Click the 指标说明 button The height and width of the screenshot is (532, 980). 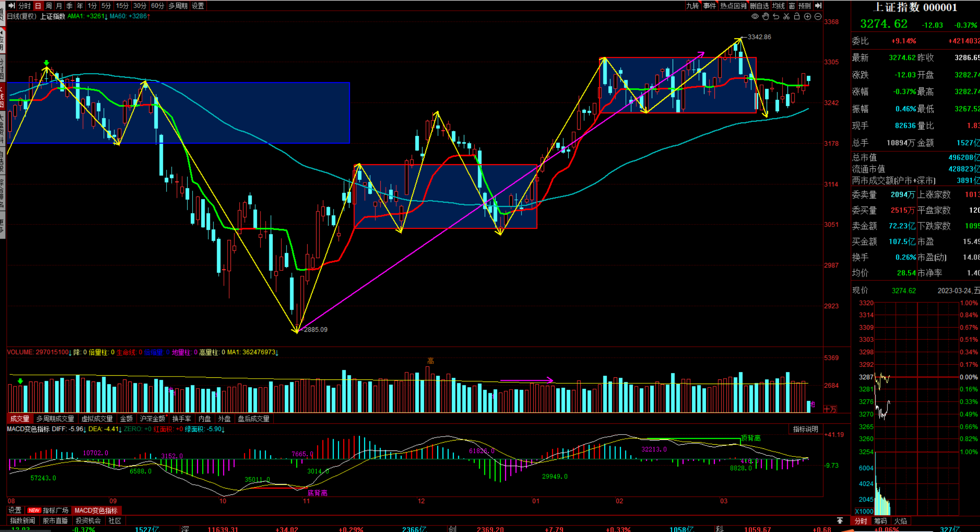[x=805, y=429]
